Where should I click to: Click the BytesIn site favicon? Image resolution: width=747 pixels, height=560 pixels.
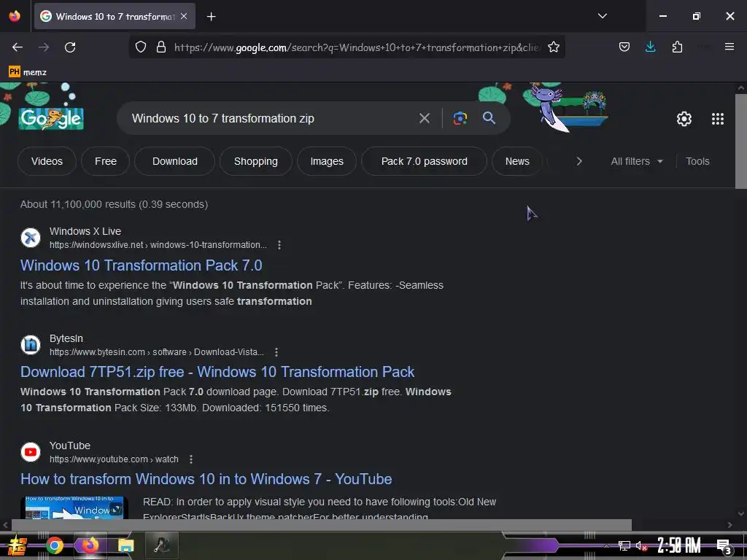[x=31, y=344]
